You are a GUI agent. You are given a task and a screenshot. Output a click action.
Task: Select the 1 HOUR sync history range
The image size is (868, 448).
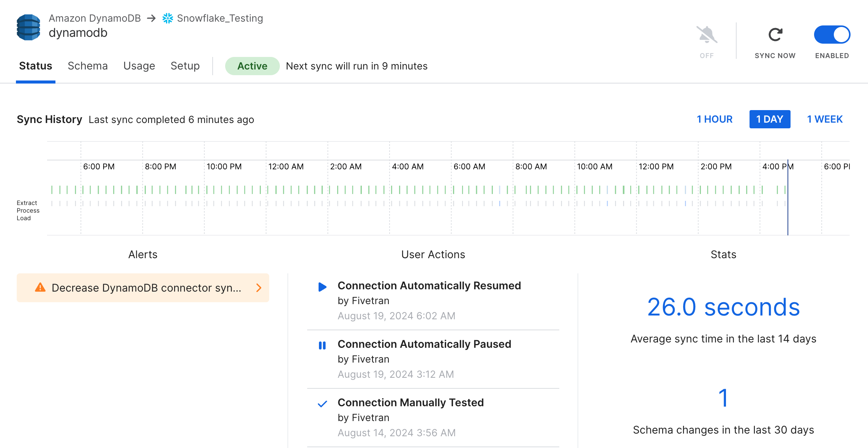point(715,119)
